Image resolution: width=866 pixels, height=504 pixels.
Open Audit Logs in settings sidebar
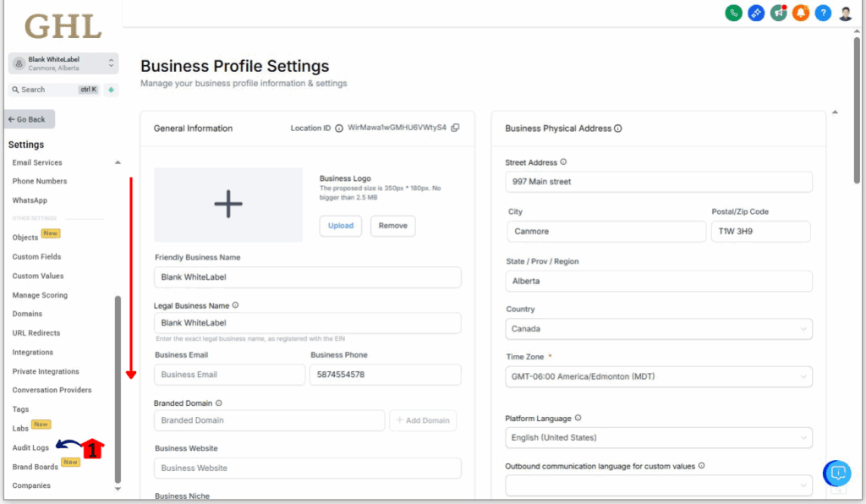(30, 447)
